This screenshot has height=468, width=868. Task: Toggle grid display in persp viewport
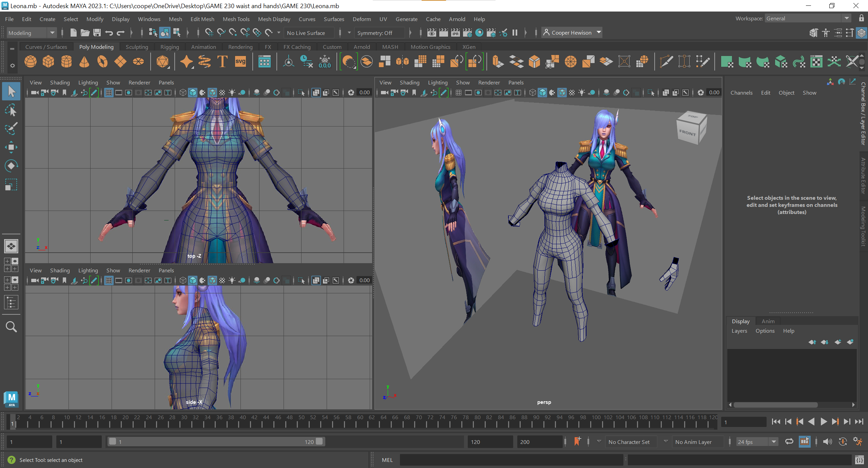pos(458,93)
